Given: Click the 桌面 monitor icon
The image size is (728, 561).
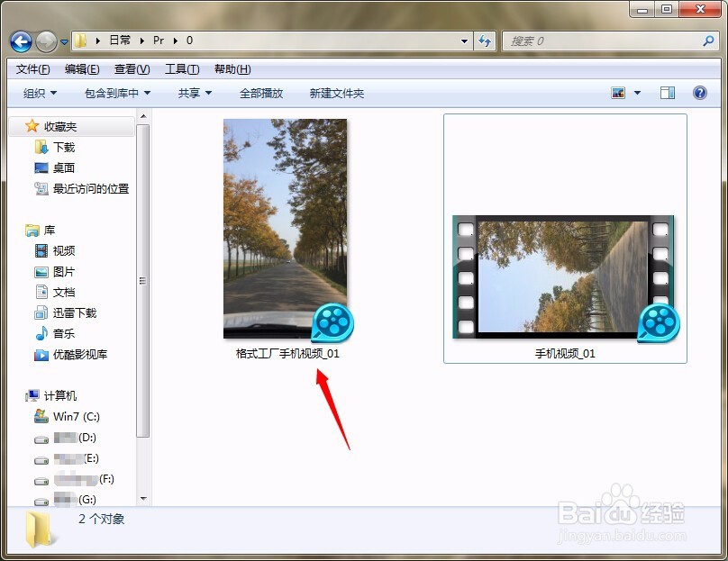Looking at the screenshot, I should coord(41,168).
